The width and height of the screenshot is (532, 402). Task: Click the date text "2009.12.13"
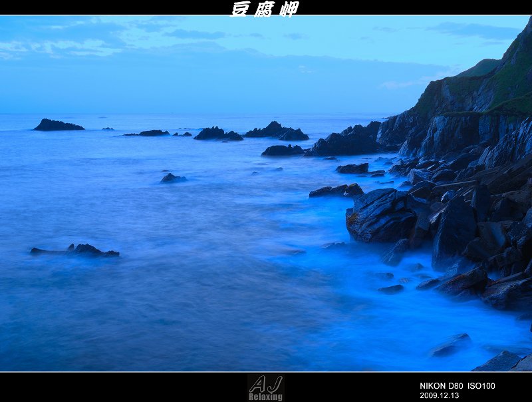440,395
